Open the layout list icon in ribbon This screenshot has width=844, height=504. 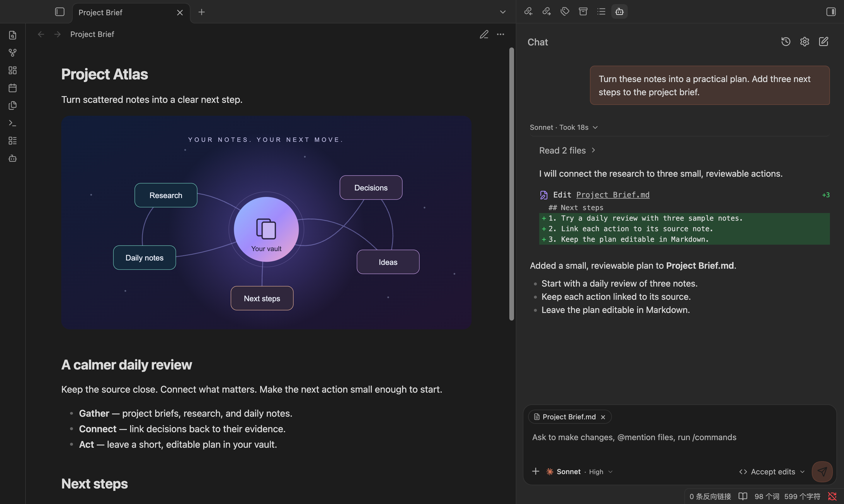click(13, 141)
